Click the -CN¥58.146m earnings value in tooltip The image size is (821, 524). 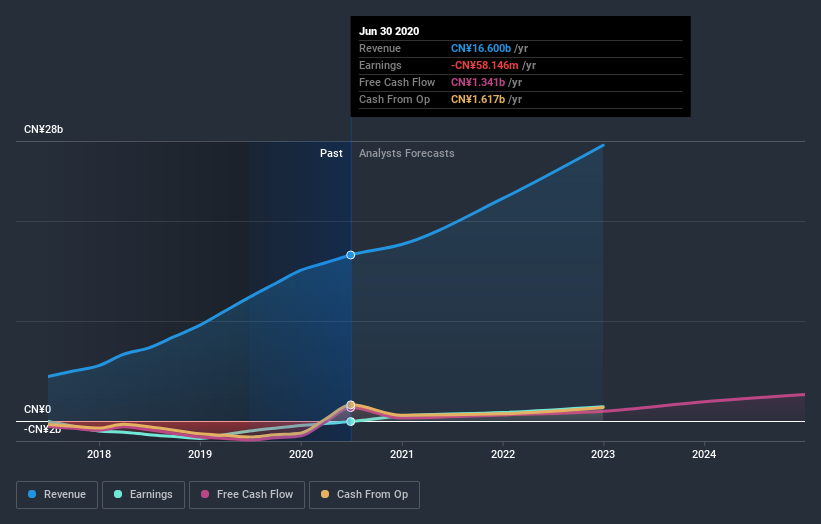click(x=485, y=65)
